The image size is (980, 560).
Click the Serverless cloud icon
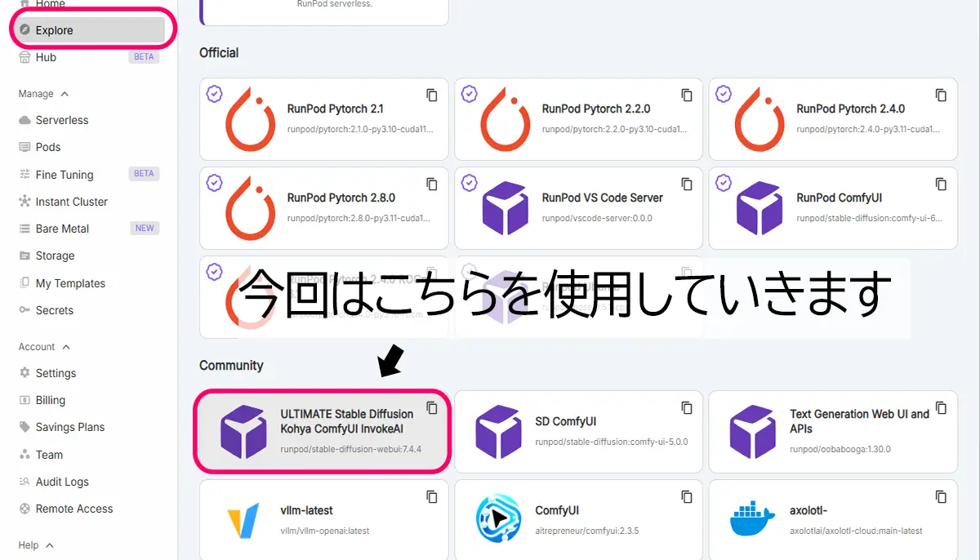pyautogui.click(x=24, y=120)
